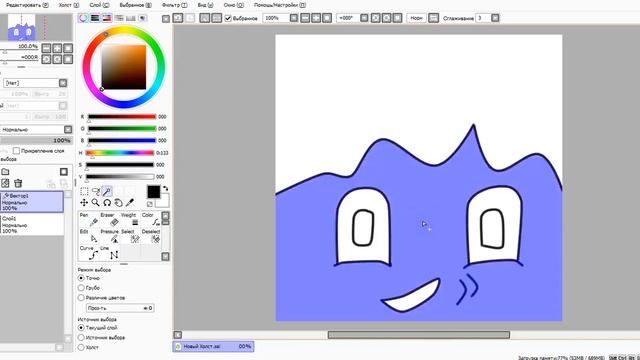Toggle transparent color swatch below foreground color
Viewport: 640px width, 360px height.
[x=150, y=204]
